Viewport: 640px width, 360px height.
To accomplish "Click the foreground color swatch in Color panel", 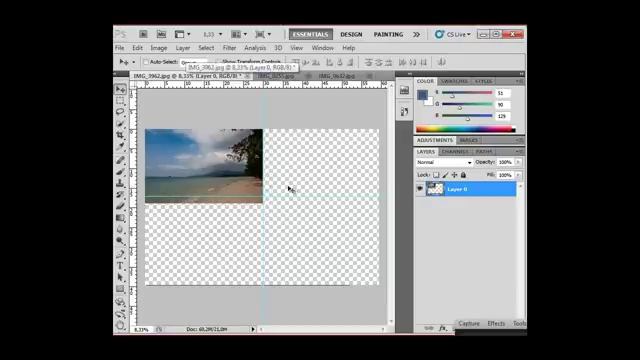I will tap(422, 96).
